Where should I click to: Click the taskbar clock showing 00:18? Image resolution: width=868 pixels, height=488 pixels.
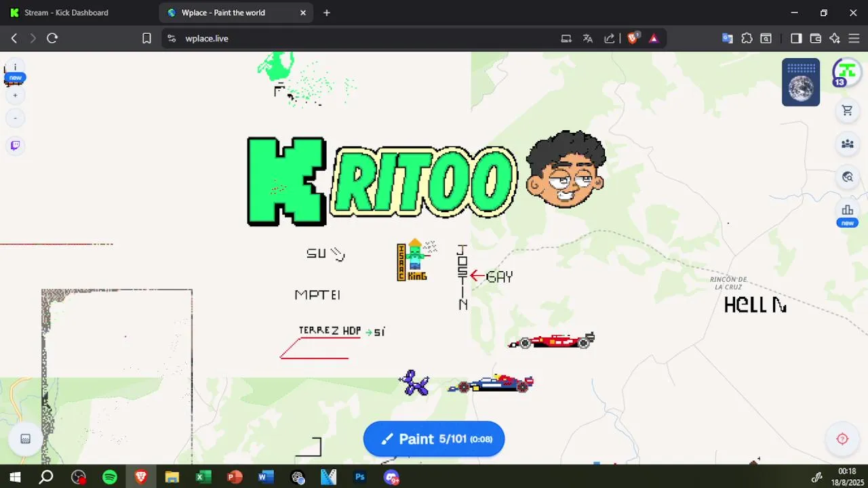[x=847, y=476]
